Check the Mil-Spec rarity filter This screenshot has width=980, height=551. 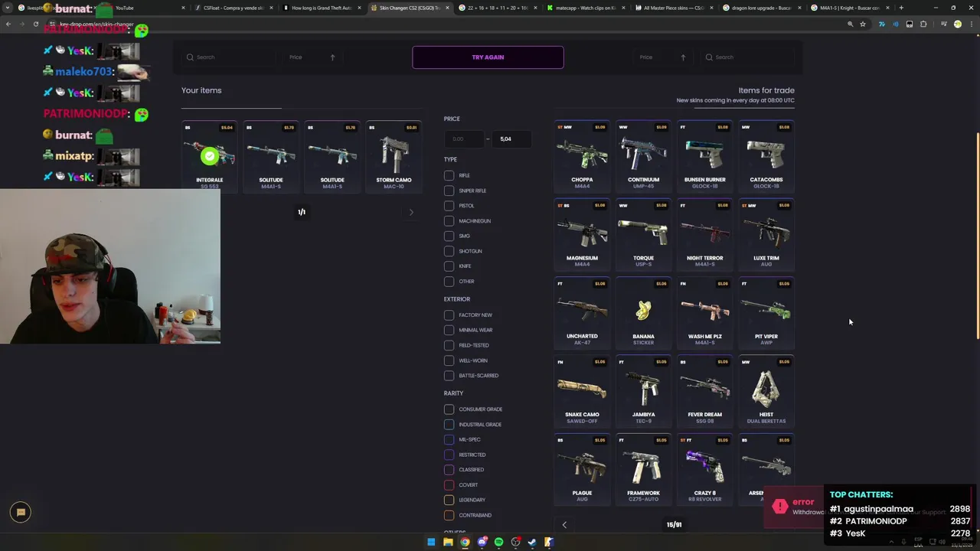pyautogui.click(x=449, y=439)
